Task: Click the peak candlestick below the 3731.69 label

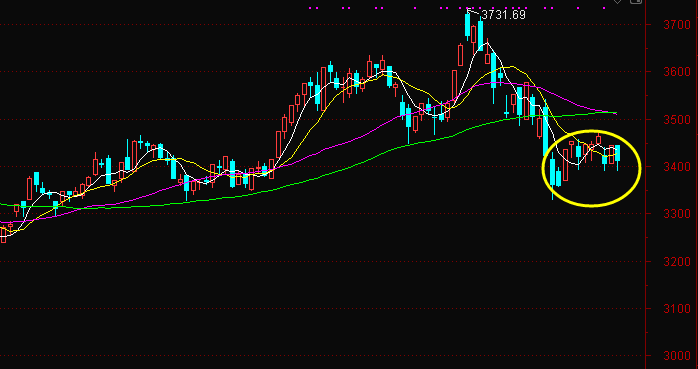Action: point(468,25)
